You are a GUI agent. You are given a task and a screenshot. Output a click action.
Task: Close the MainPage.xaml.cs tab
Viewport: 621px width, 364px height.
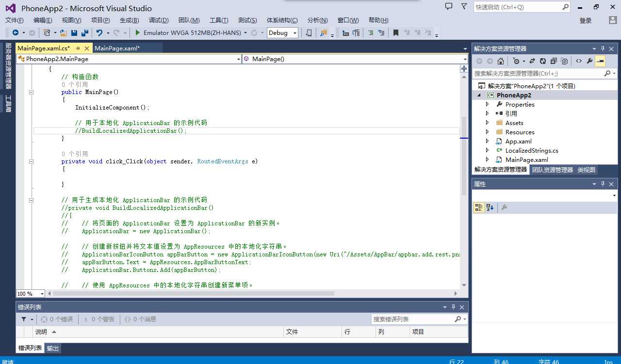[x=87, y=48]
